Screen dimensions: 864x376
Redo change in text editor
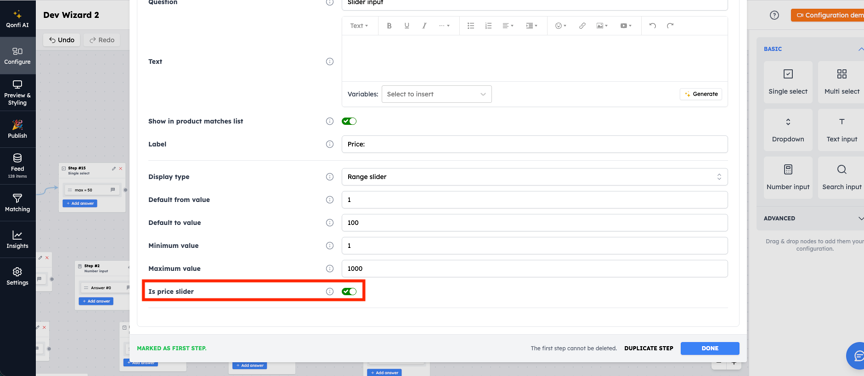(x=670, y=26)
